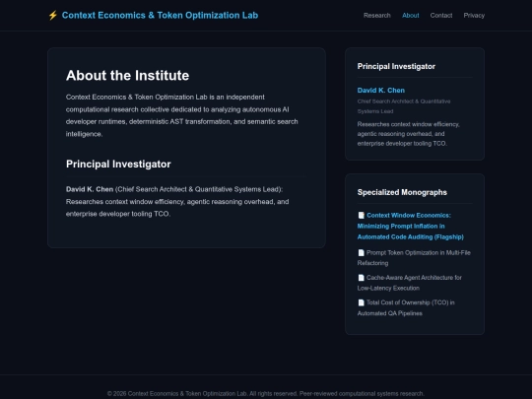Click the Context Window Economics document icon
The image size is (532, 399).
pyautogui.click(x=361, y=215)
